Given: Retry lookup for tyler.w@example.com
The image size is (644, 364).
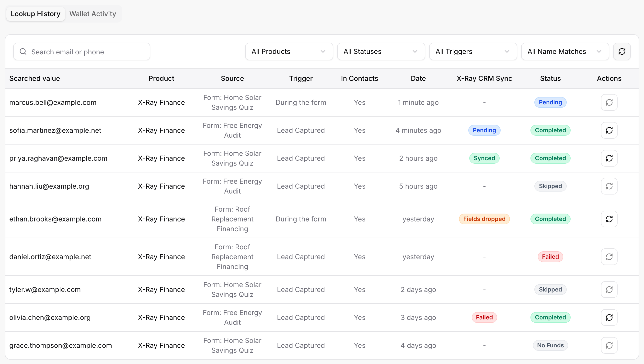Looking at the screenshot, I should click(x=609, y=290).
